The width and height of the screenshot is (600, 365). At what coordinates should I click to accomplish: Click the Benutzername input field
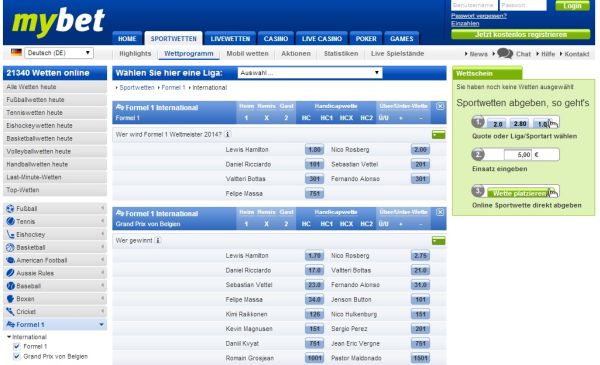coord(474,5)
